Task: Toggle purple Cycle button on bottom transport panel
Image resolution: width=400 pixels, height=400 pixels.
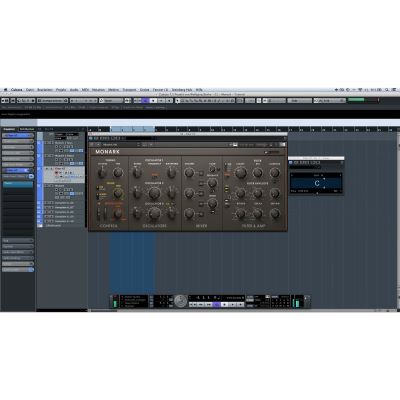Action: click(217, 304)
